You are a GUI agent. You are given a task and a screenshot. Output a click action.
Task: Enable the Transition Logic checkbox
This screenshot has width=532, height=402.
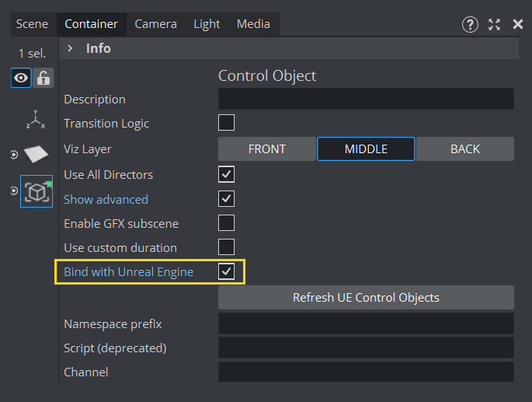tap(226, 123)
